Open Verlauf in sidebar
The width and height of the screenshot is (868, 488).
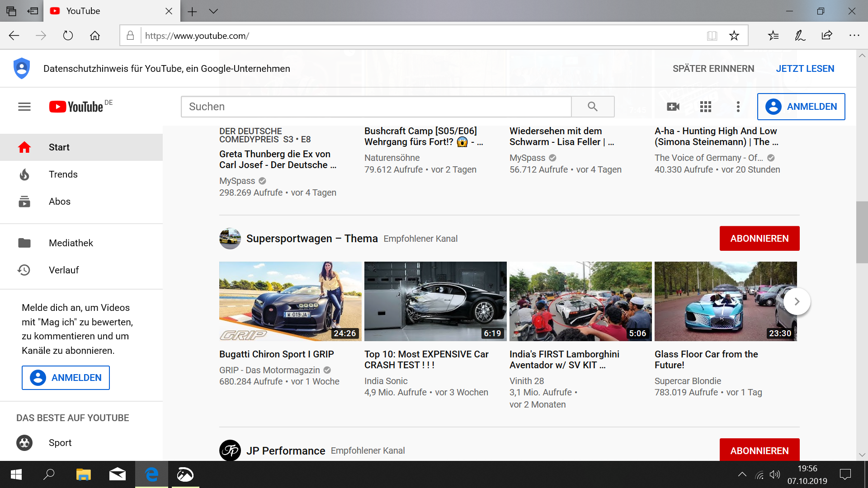coord(64,270)
